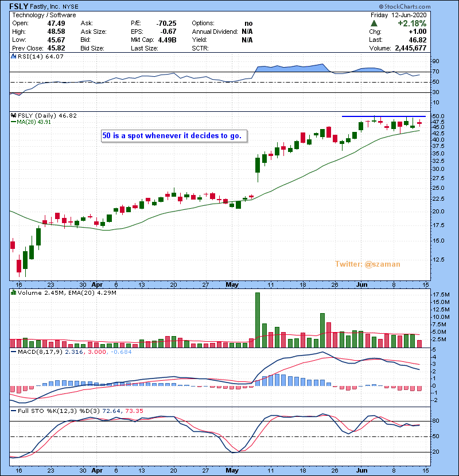Open the StockCharts.com copyright link
This screenshot has height=476, width=459.
pos(404,6)
